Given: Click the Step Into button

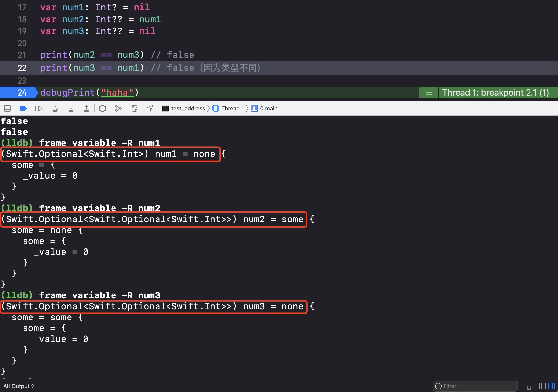Looking at the screenshot, I should pyautogui.click(x=71, y=108).
